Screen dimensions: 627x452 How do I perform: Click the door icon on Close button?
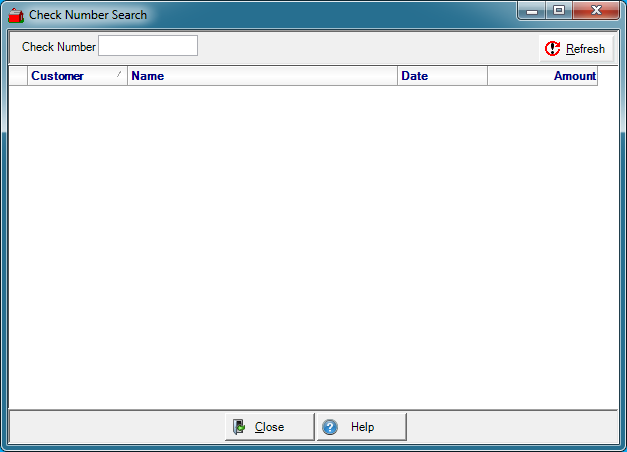[239, 427]
